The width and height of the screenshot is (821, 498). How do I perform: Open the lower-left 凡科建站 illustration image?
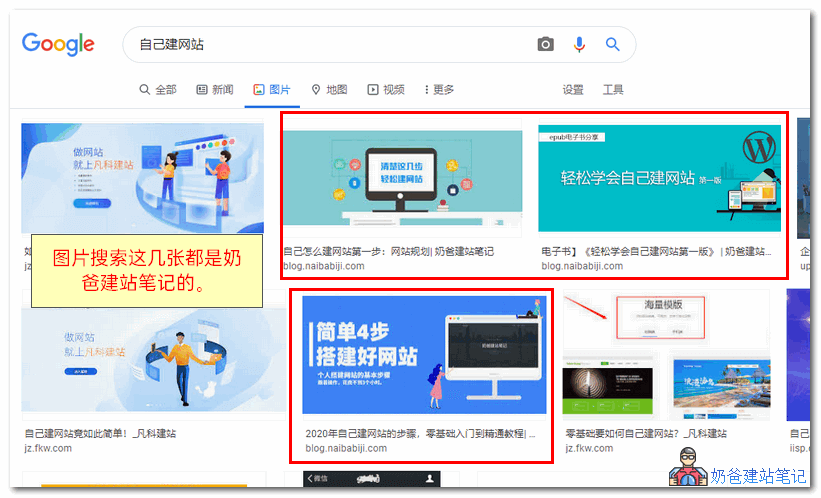coord(153,360)
